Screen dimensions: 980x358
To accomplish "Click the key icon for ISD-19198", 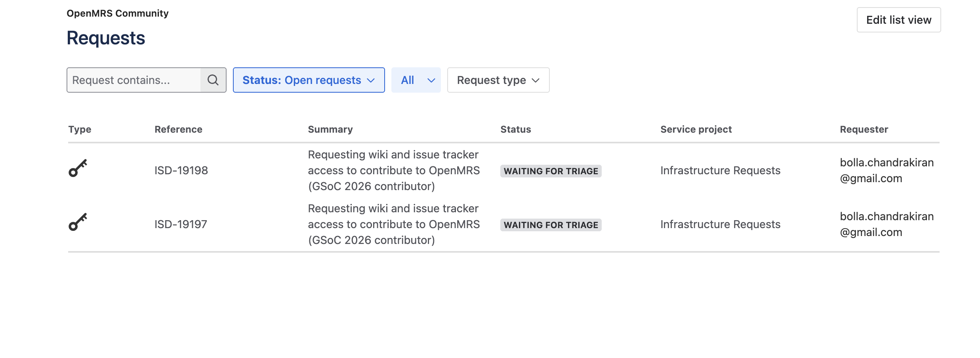I will pyautogui.click(x=78, y=168).
